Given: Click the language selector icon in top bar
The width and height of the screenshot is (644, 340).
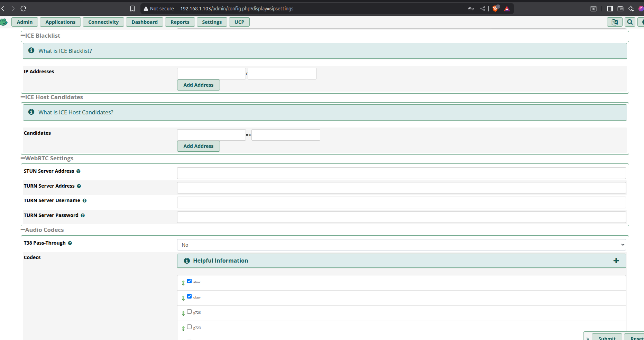Looking at the screenshot, I should tap(615, 22).
